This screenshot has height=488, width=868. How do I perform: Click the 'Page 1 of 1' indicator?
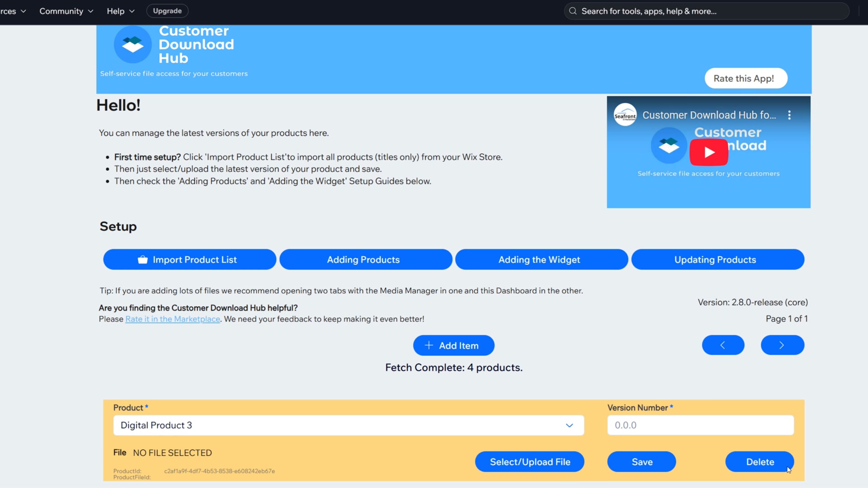point(786,319)
